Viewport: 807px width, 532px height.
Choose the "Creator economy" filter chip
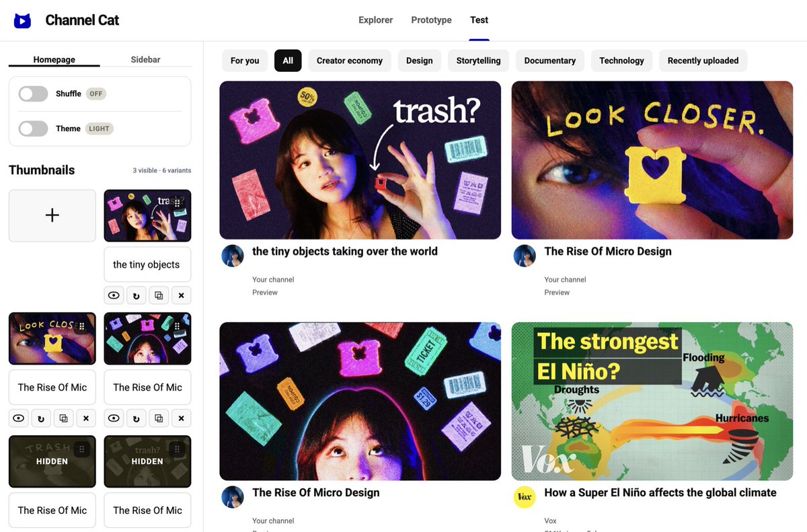tap(350, 61)
